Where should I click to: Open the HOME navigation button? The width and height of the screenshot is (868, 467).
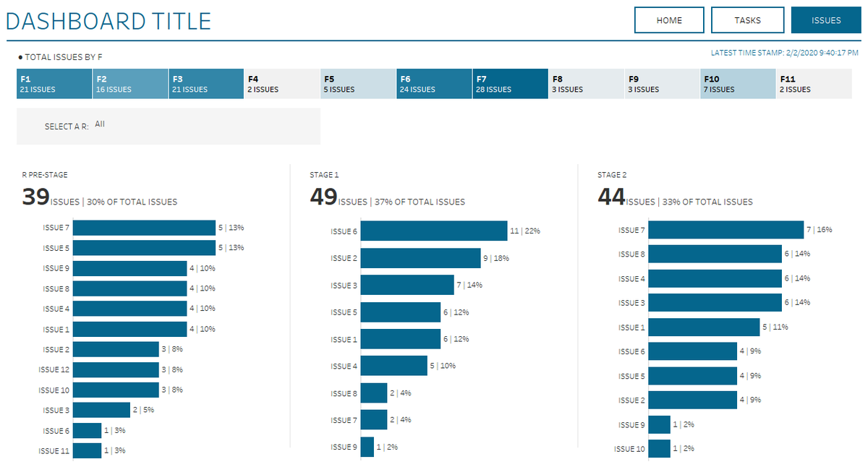pyautogui.click(x=669, y=20)
